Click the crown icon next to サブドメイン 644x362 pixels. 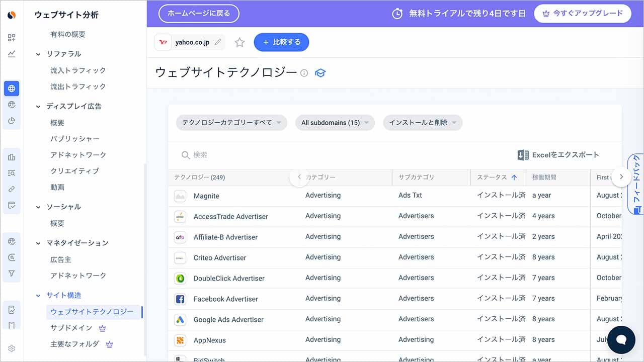click(103, 328)
